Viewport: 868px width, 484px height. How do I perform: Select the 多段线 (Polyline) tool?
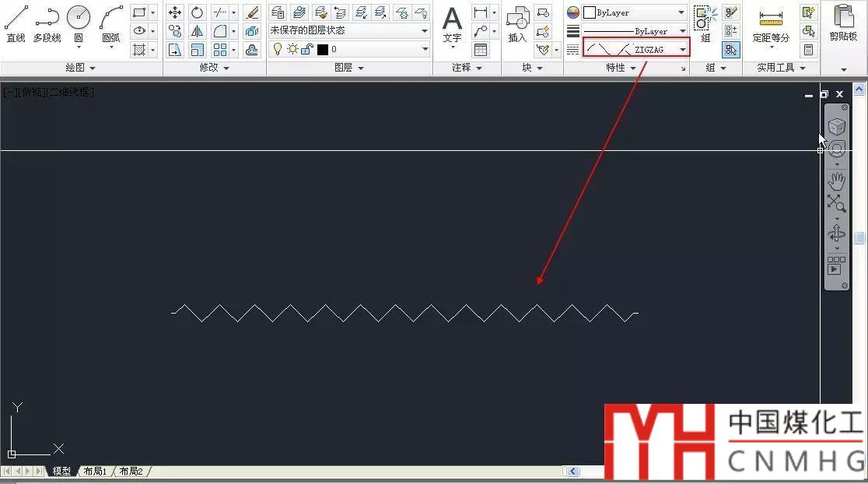pos(47,23)
